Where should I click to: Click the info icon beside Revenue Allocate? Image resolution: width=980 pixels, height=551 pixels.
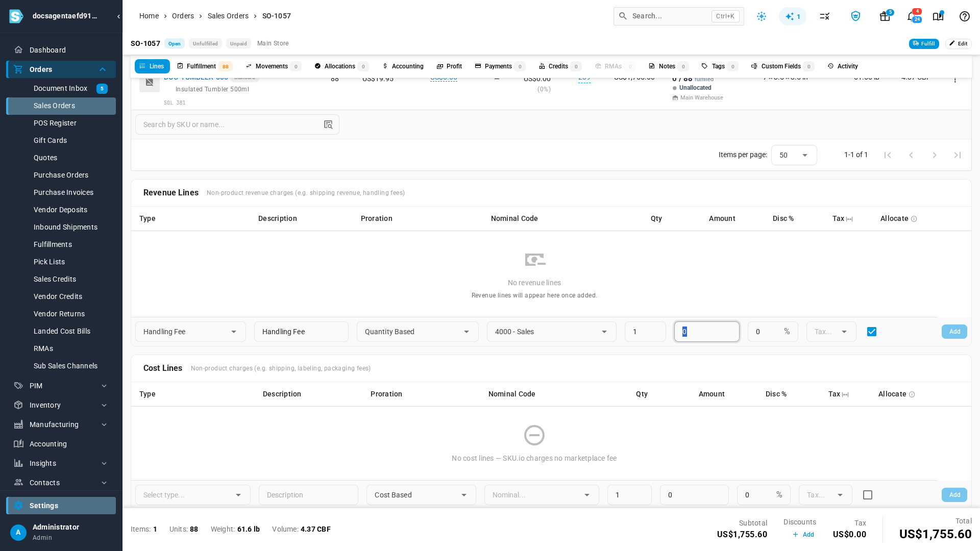(x=914, y=219)
